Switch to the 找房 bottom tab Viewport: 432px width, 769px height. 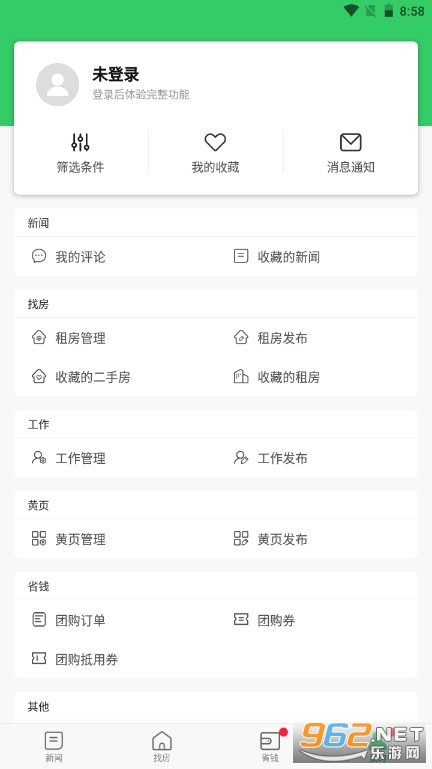162,746
